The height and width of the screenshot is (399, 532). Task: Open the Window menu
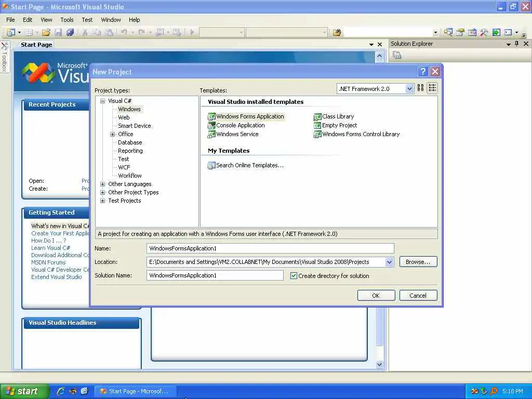point(111,20)
